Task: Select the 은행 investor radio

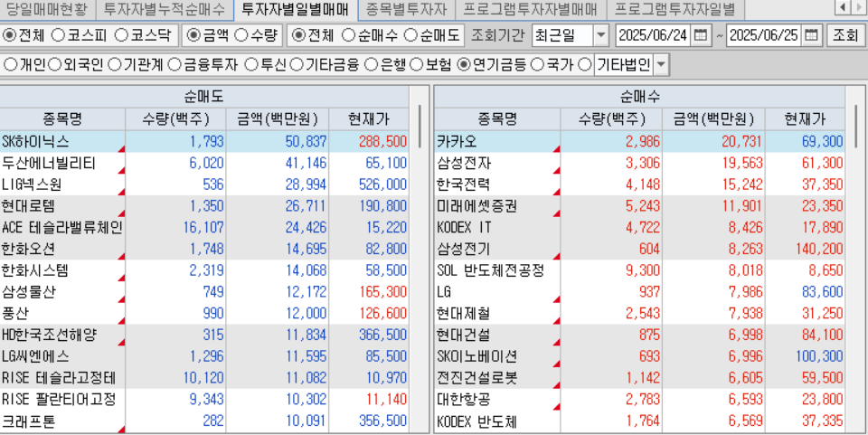Action: coord(373,65)
